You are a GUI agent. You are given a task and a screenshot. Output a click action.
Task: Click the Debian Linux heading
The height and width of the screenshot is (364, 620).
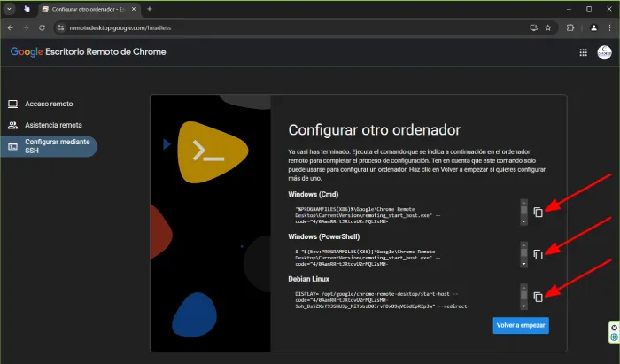(308, 279)
